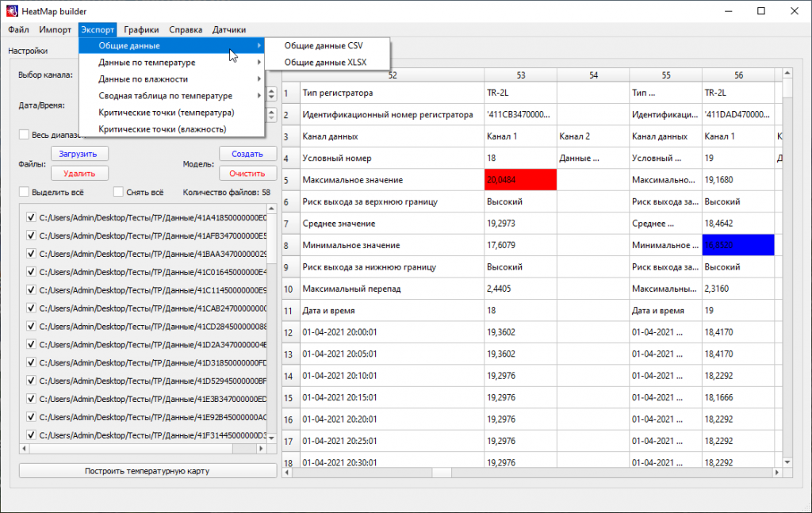Click table vertical scroll down arrow
The height and width of the screenshot is (513, 812).
pos(787,461)
